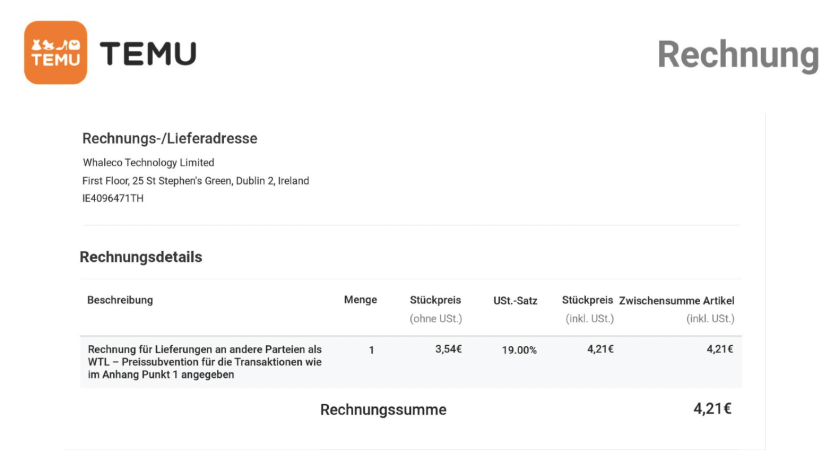This screenshot has width=830, height=466.
Task: Click the Stückpreis (inkl. USt.) column header
Action: coord(588,309)
